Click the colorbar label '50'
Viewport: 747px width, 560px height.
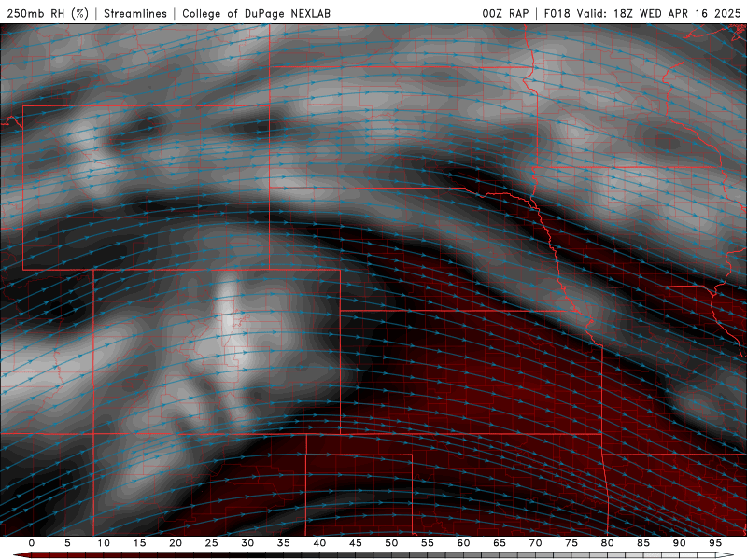pyautogui.click(x=391, y=543)
